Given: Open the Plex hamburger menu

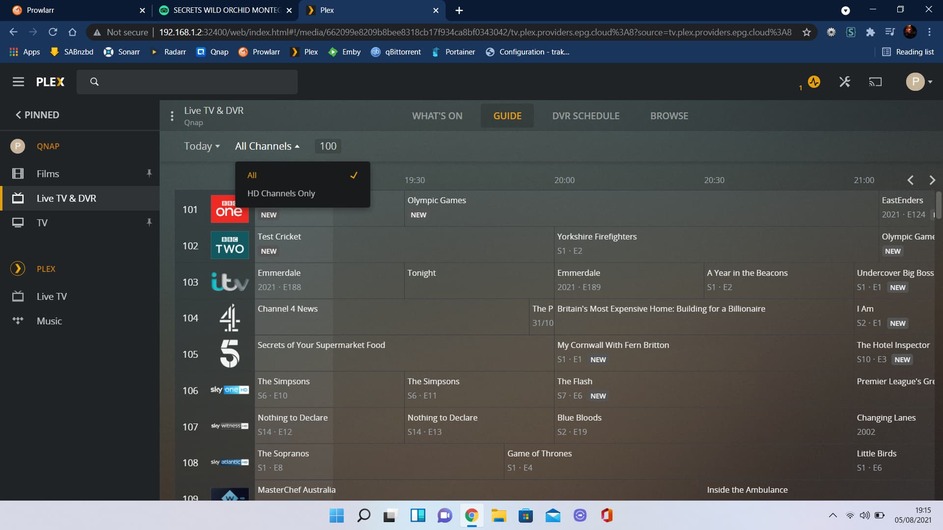Looking at the screenshot, I should (x=18, y=81).
